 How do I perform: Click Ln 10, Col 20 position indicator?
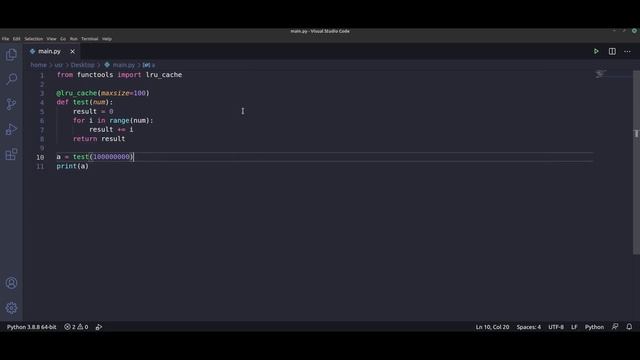pos(492,327)
